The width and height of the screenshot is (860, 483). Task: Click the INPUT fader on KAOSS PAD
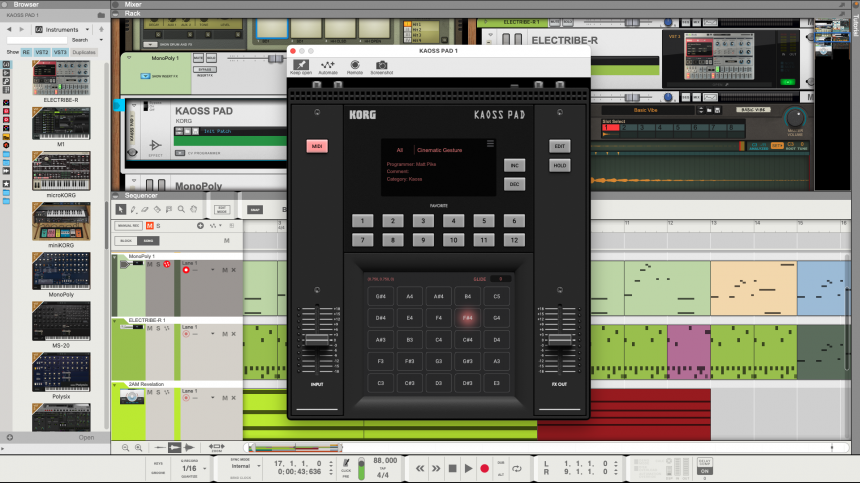[316, 339]
